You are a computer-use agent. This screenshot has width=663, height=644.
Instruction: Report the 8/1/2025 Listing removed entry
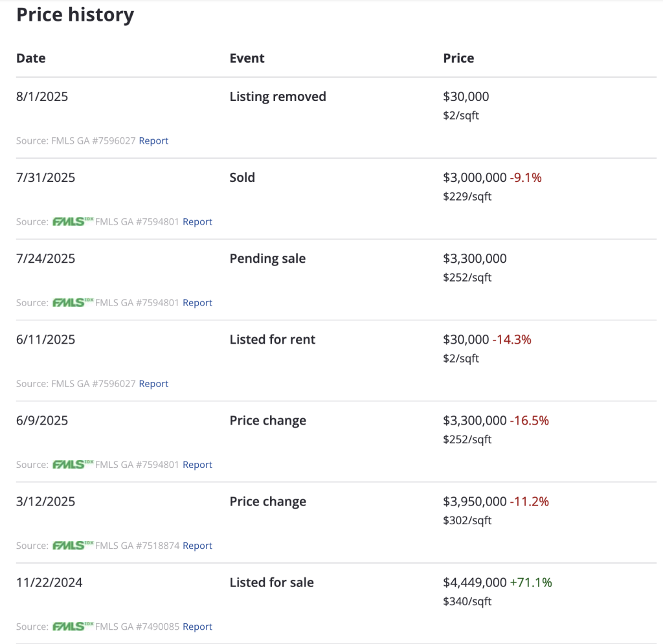click(153, 140)
